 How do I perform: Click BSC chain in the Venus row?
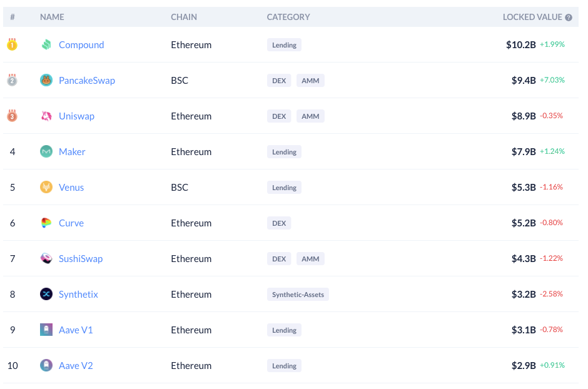click(180, 187)
